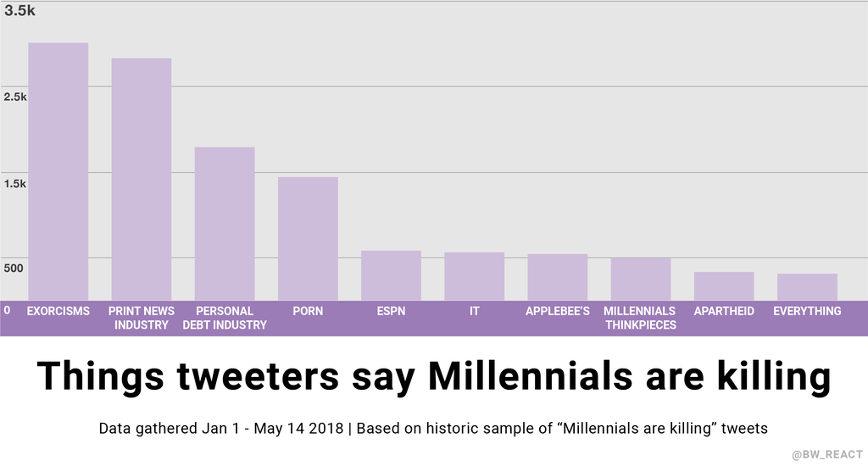The image size is (868, 466).
Task: Click the data gathered date subtitle
Action: pyautogui.click(x=433, y=429)
